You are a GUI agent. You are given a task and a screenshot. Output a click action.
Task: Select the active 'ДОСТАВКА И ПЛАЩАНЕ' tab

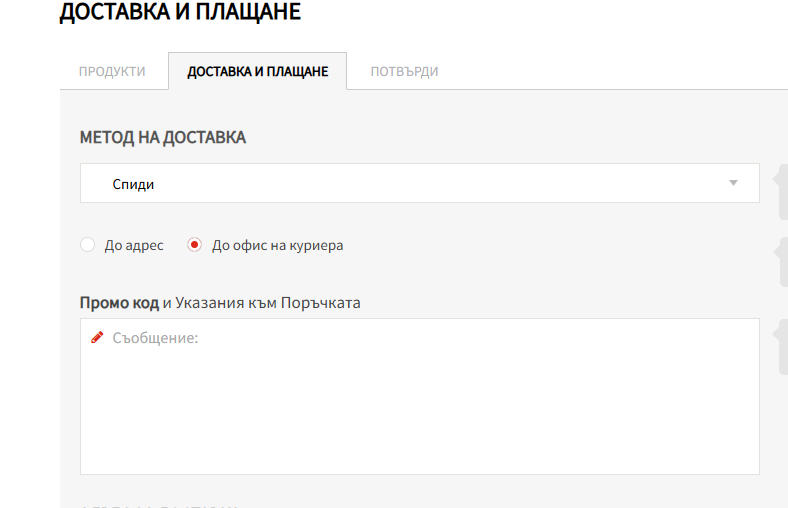coord(257,72)
